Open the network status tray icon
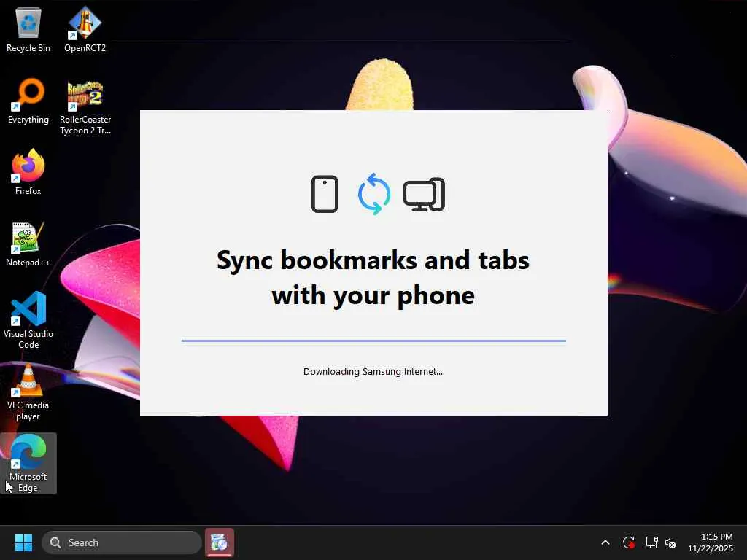 (x=651, y=542)
